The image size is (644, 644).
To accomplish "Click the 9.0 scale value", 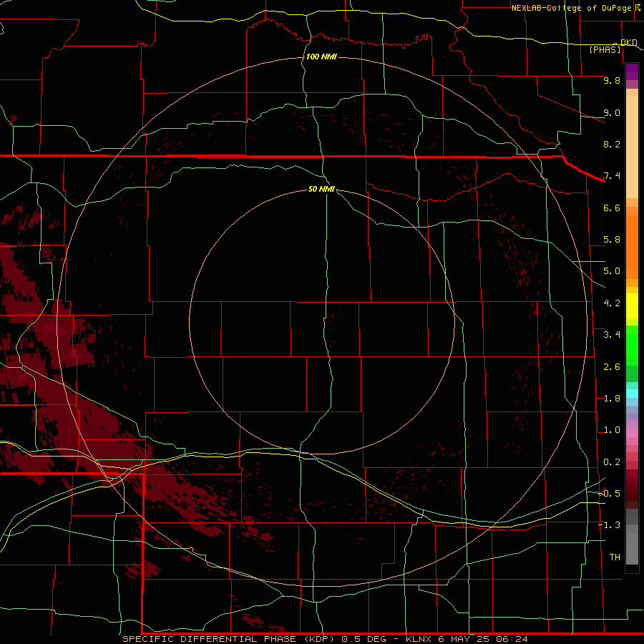I will coord(612,112).
